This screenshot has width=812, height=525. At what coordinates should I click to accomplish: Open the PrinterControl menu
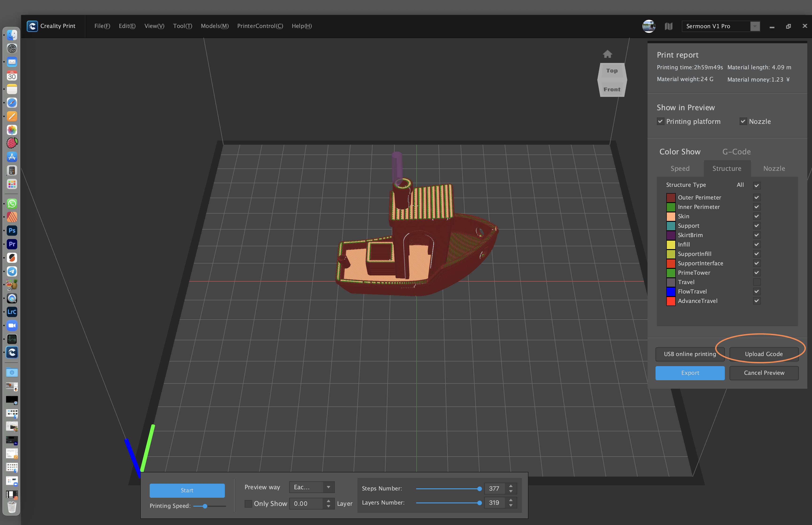260,26
